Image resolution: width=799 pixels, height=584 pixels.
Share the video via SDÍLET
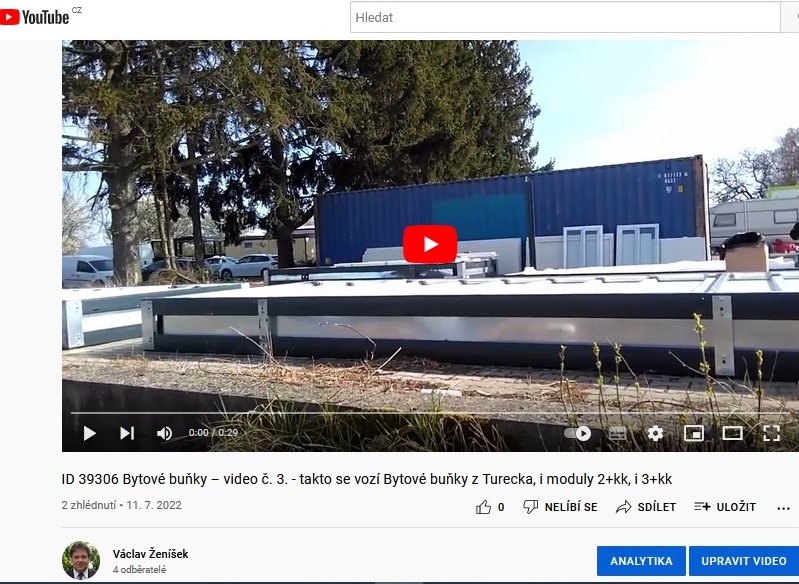pos(646,507)
